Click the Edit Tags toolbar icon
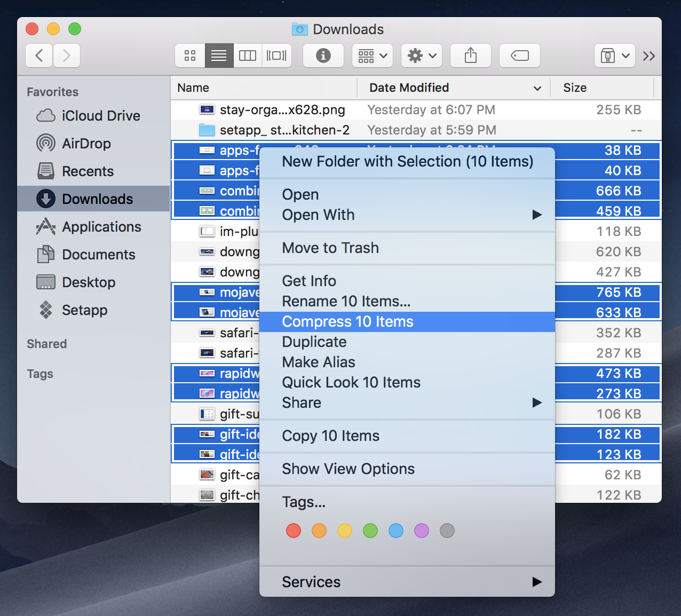 (x=519, y=56)
